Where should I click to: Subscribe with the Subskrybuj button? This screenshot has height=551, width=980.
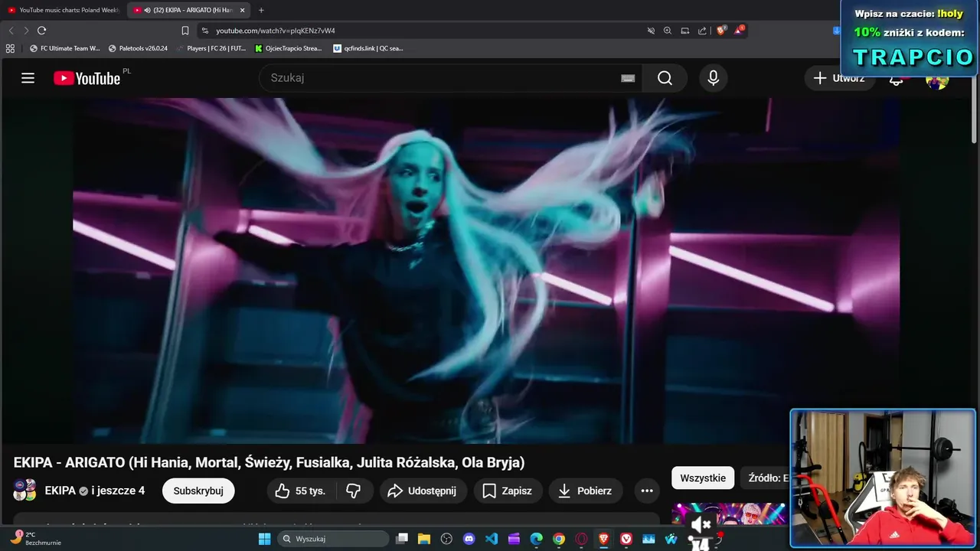point(198,491)
